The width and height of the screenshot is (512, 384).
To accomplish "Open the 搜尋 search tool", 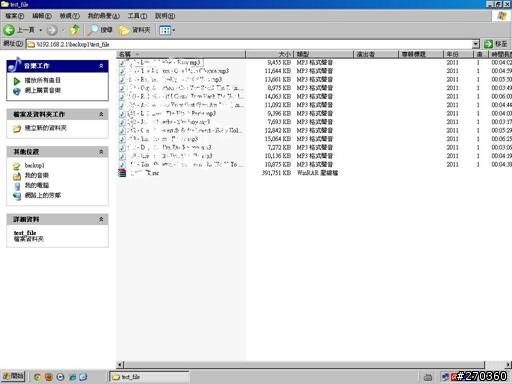I will (x=100, y=30).
